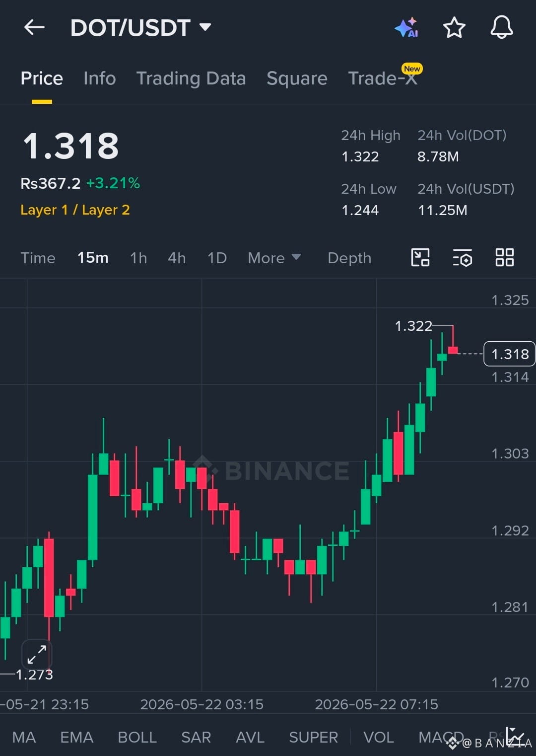Expand chart to fullscreen with arrows icon
Viewport: 536px width, 756px height.
37,654
